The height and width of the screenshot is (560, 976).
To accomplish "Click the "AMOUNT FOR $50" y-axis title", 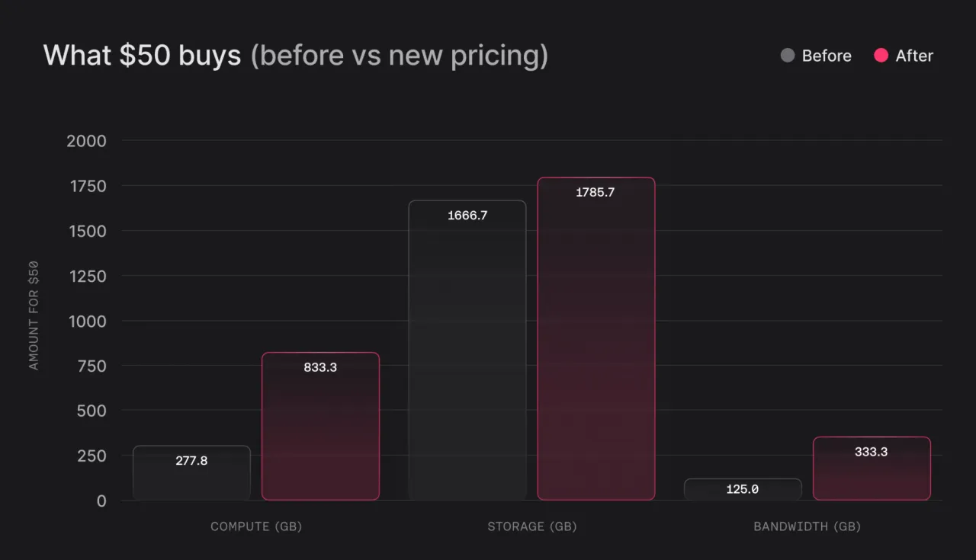I will [34, 315].
